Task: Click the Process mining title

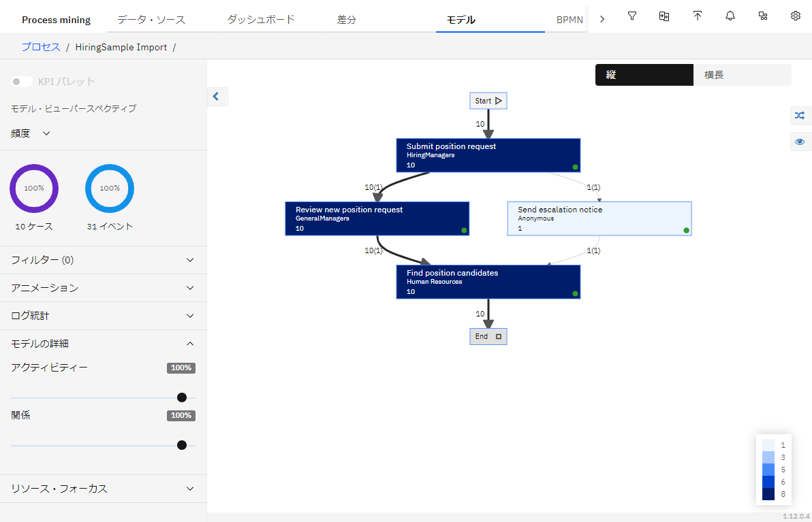Action: pyautogui.click(x=56, y=20)
